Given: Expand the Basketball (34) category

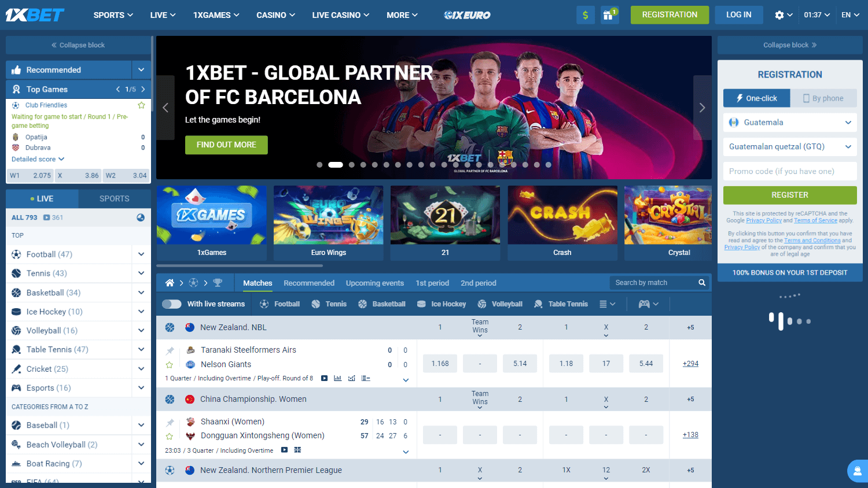Looking at the screenshot, I should click(x=141, y=293).
